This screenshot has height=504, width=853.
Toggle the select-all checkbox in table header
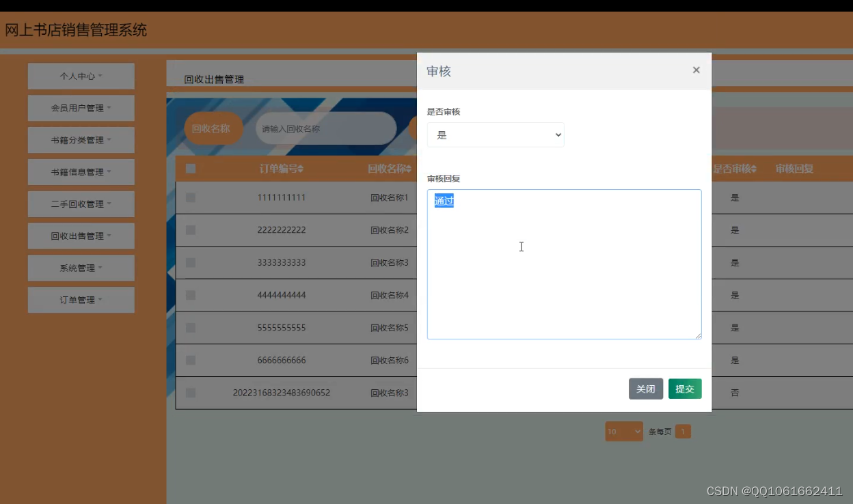pyautogui.click(x=191, y=169)
